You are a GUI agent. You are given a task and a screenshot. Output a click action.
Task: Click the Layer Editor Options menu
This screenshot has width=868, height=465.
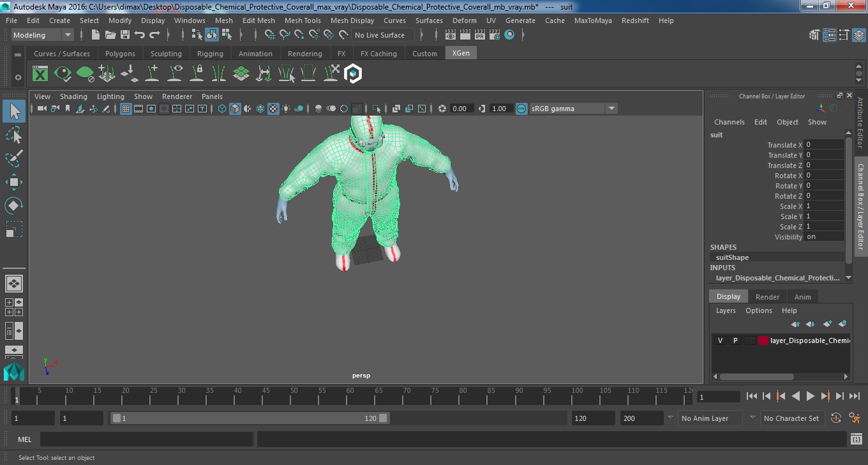pos(758,310)
